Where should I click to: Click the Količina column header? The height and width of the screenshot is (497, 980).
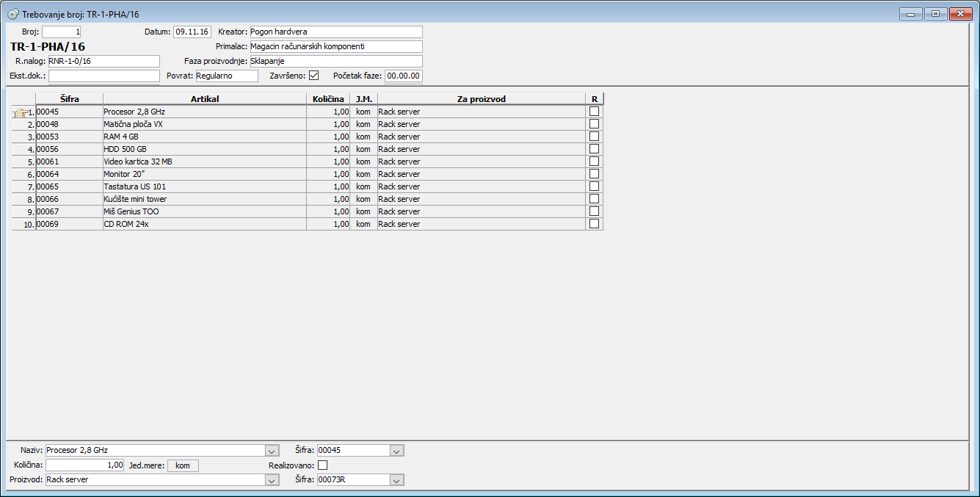point(328,99)
